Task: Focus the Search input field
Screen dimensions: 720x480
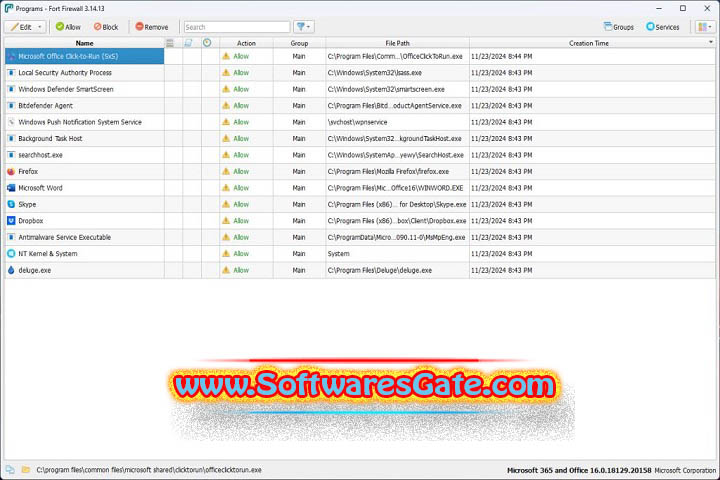Action: (x=237, y=27)
